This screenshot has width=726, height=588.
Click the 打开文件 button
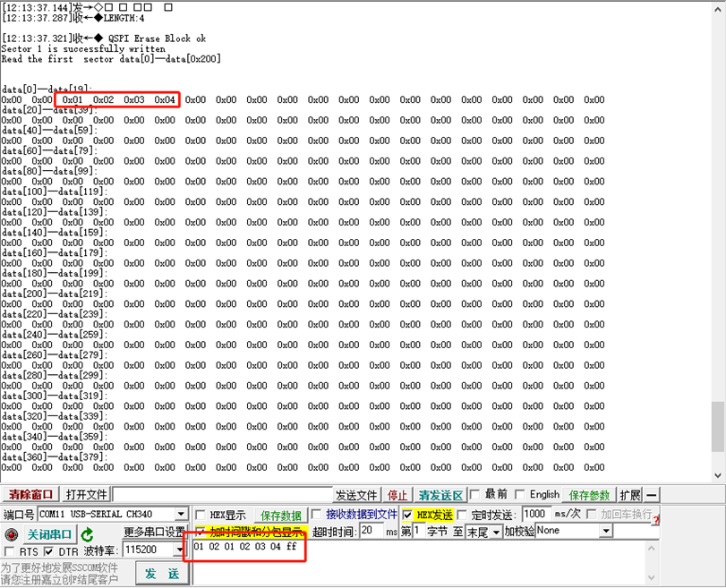tap(86, 495)
